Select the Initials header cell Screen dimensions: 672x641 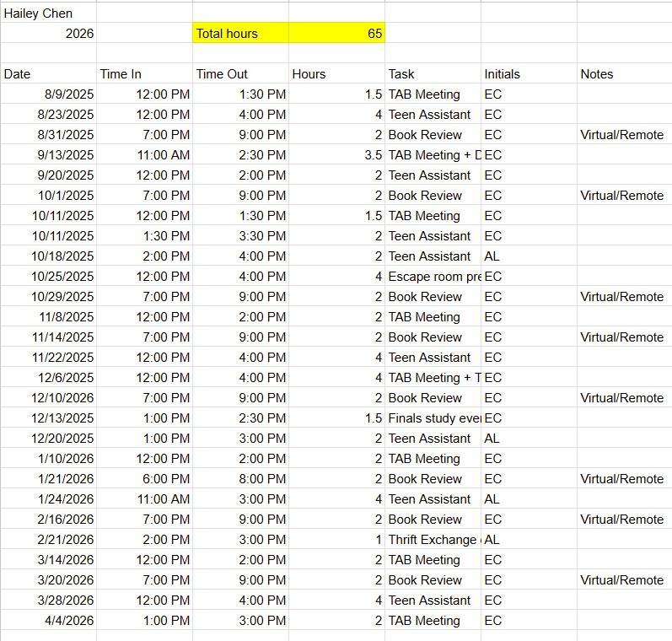[529, 74]
